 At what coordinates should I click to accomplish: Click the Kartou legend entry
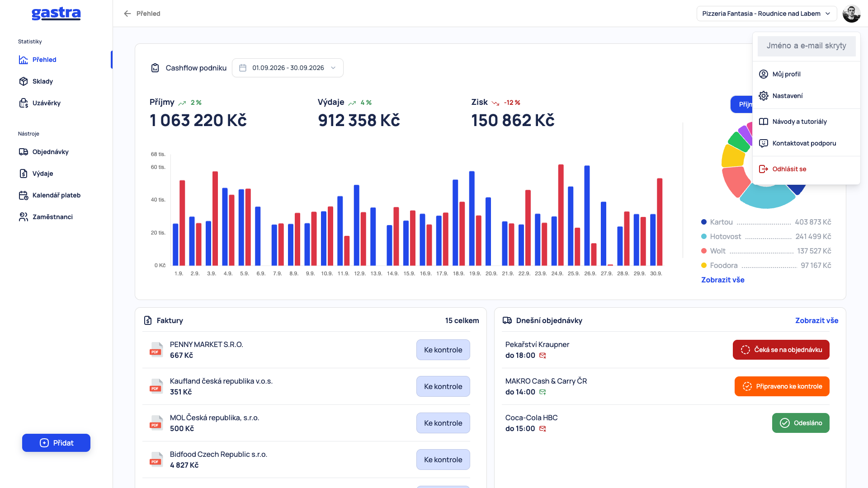point(766,222)
